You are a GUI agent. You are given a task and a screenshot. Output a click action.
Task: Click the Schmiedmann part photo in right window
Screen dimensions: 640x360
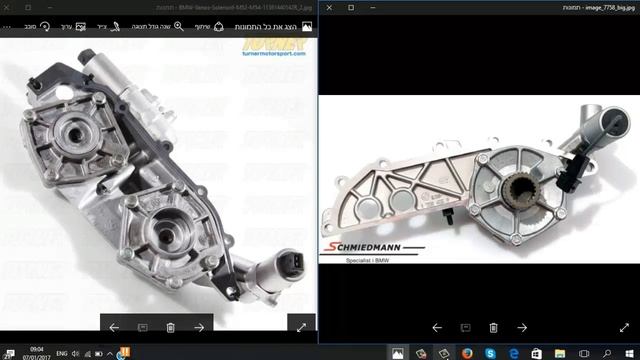479,179
